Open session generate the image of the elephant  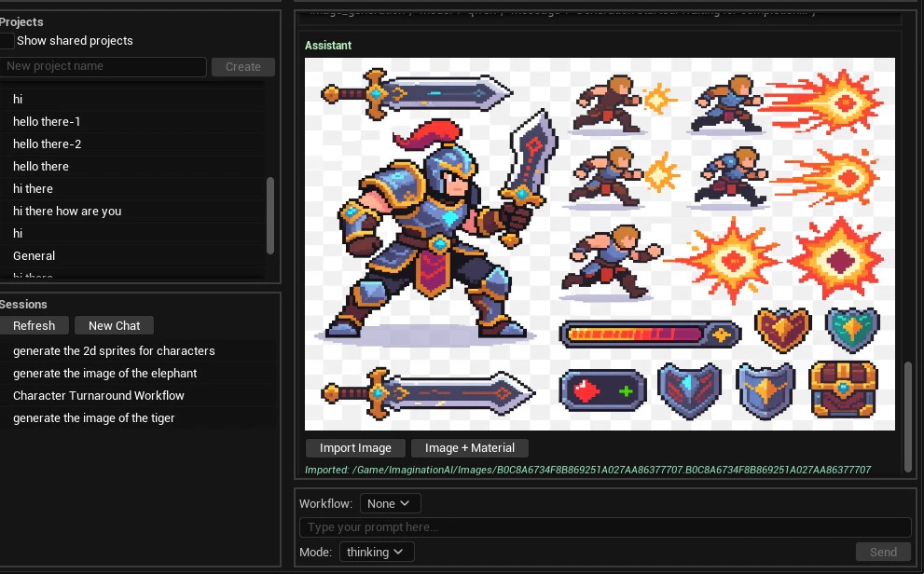137,374
